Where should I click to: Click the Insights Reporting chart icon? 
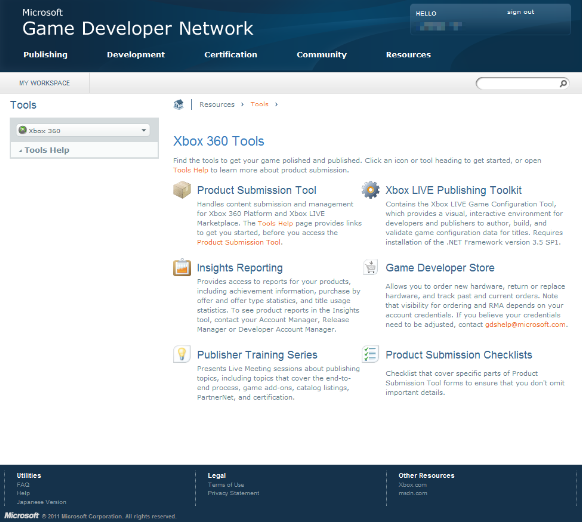182,267
